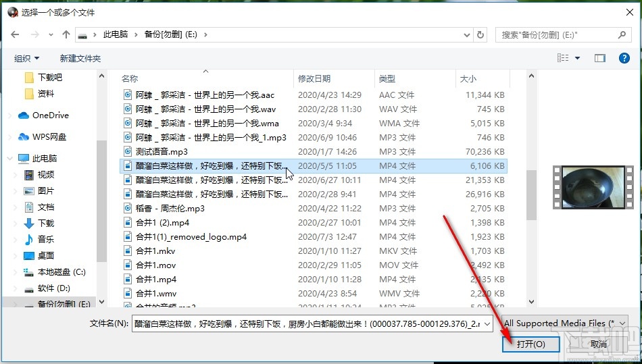This screenshot has height=364, width=642.
Task: Open the view options dropdown arrow
Action: [x=577, y=58]
